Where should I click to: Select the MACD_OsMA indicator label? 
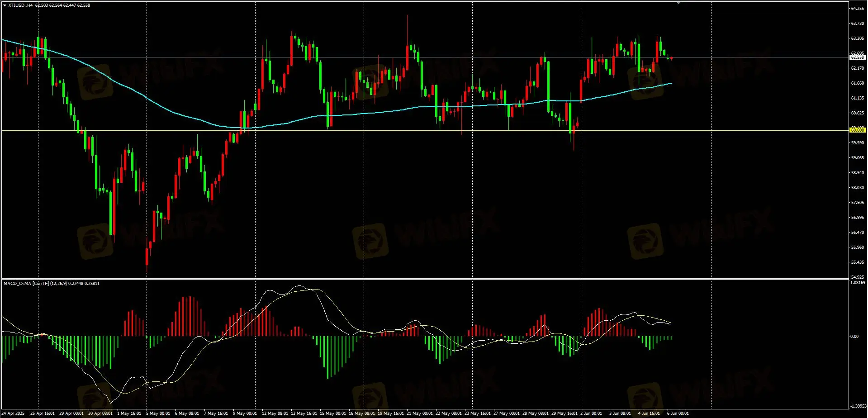[52, 284]
